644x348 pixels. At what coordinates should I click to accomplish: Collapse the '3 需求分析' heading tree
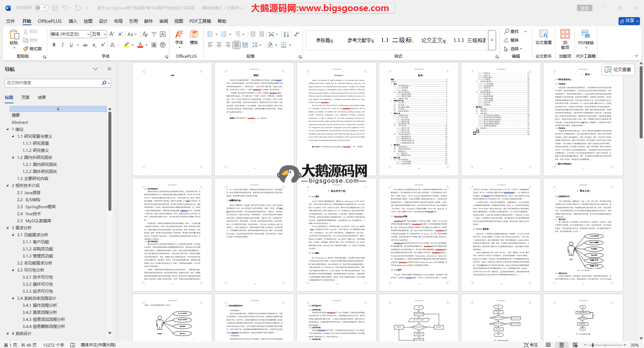coord(8,228)
